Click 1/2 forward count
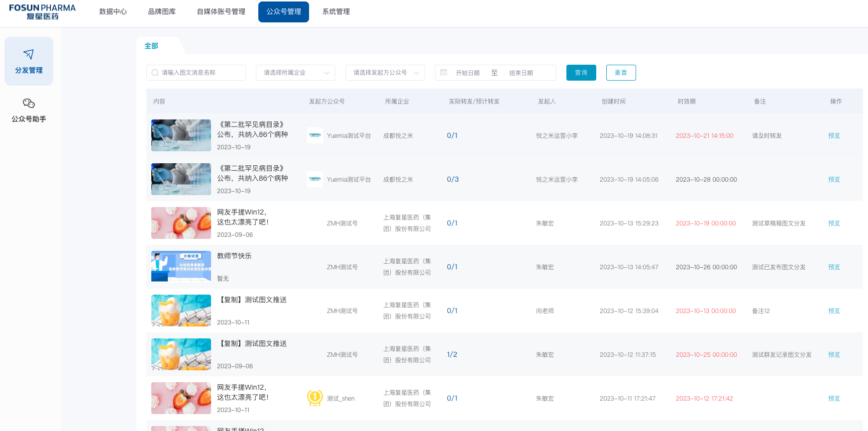Screen dimensions: 868x431 (x=452, y=354)
